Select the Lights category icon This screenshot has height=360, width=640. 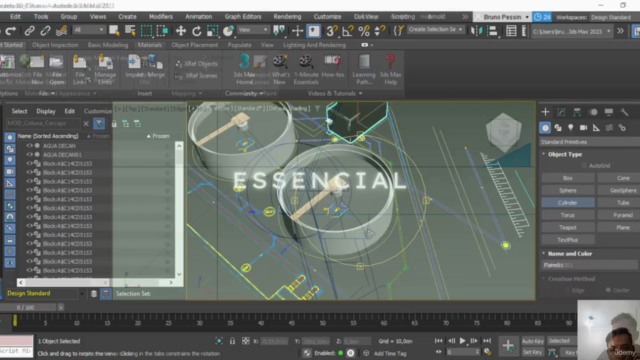click(571, 128)
